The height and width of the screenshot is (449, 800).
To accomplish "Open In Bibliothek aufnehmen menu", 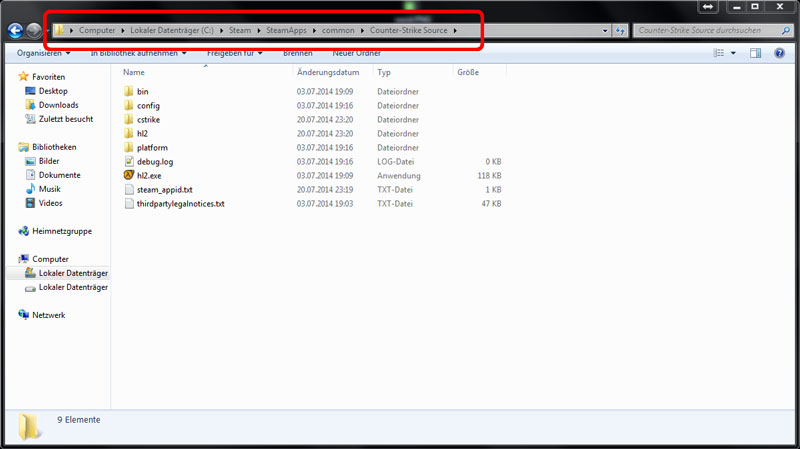I will click(138, 53).
